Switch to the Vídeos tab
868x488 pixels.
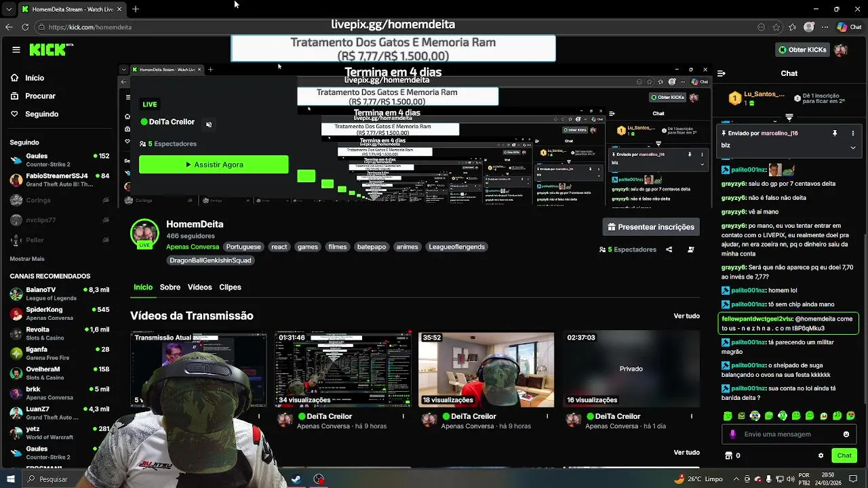click(x=199, y=287)
